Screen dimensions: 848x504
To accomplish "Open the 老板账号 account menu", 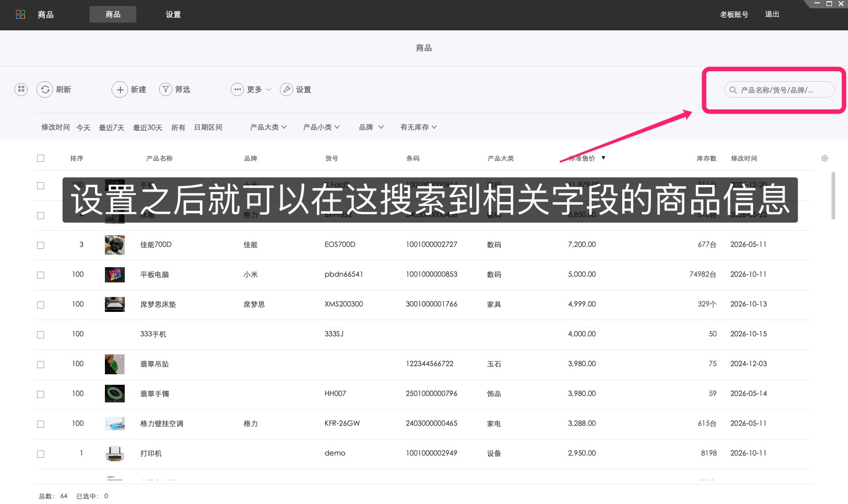I will pyautogui.click(x=734, y=14).
